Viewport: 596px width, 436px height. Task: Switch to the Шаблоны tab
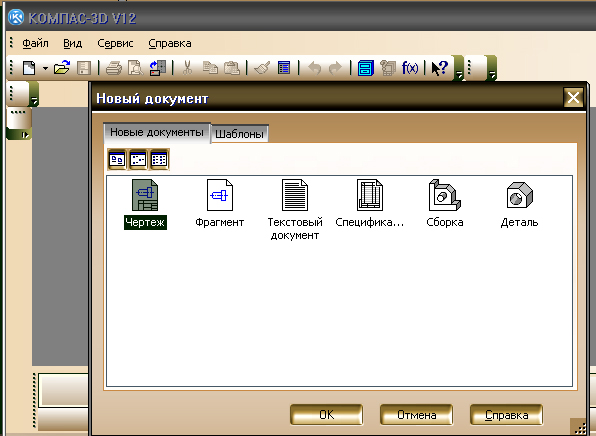239,134
